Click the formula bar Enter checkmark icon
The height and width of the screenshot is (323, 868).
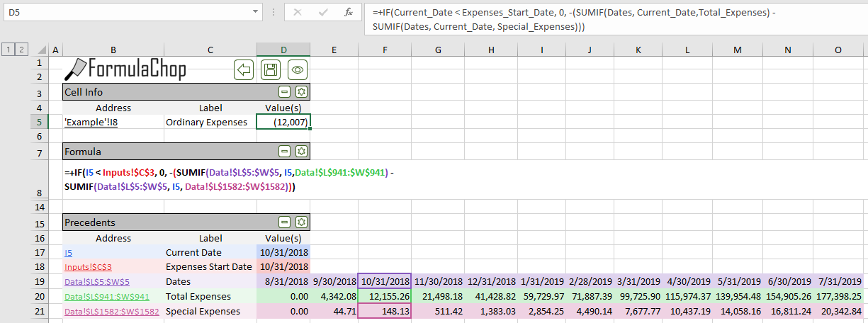(323, 12)
